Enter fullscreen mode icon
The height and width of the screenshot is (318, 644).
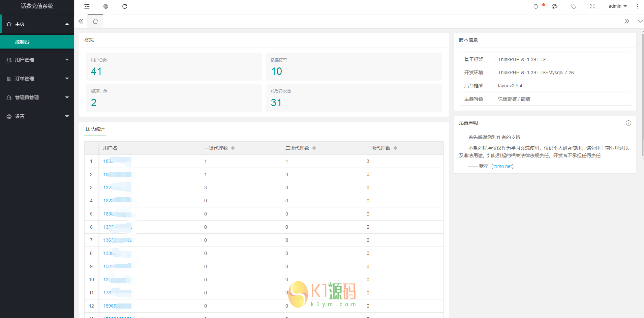[592, 6]
